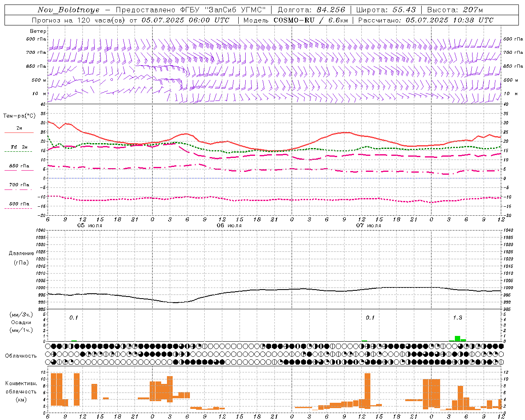The image size is (525, 420).
Task: Click the "Ветер" wind panel label
Action: click(38, 31)
